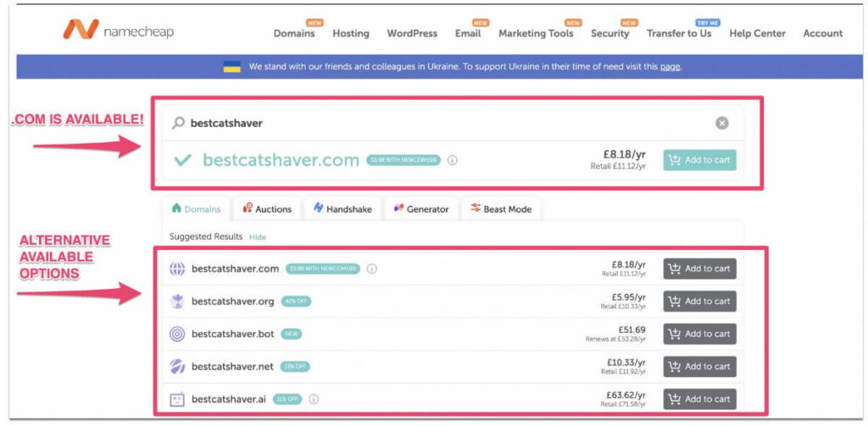Click the 42% OFF badge on bestcatshaver.org
This screenshot has height=426, width=868.
click(296, 302)
